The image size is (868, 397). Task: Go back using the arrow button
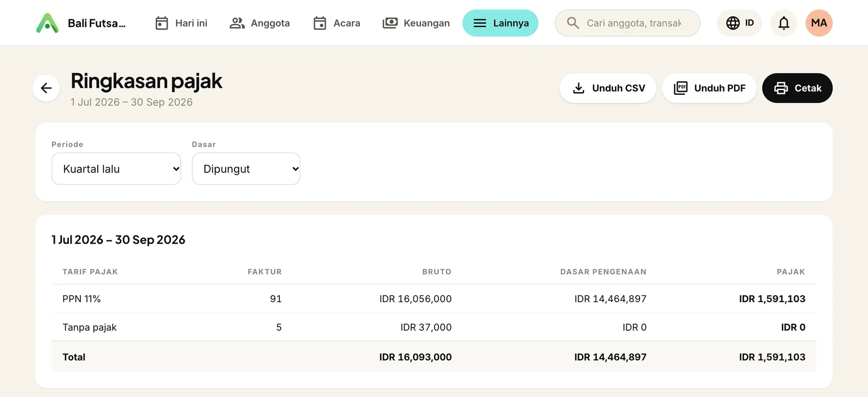coord(46,88)
